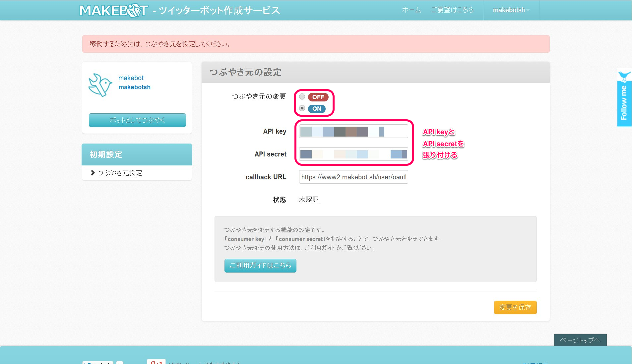
Task: Open the Follow me Twitter side tab
Action: click(624, 98)
